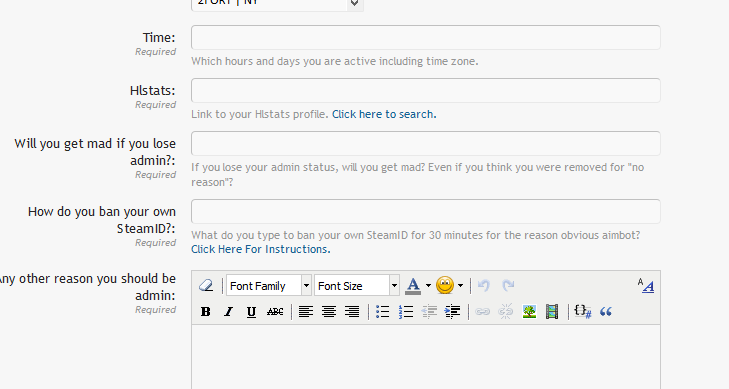The height and width of the screenshot is (389, 729).
Task: Insert bulleted list
Action: coord(382,312)
